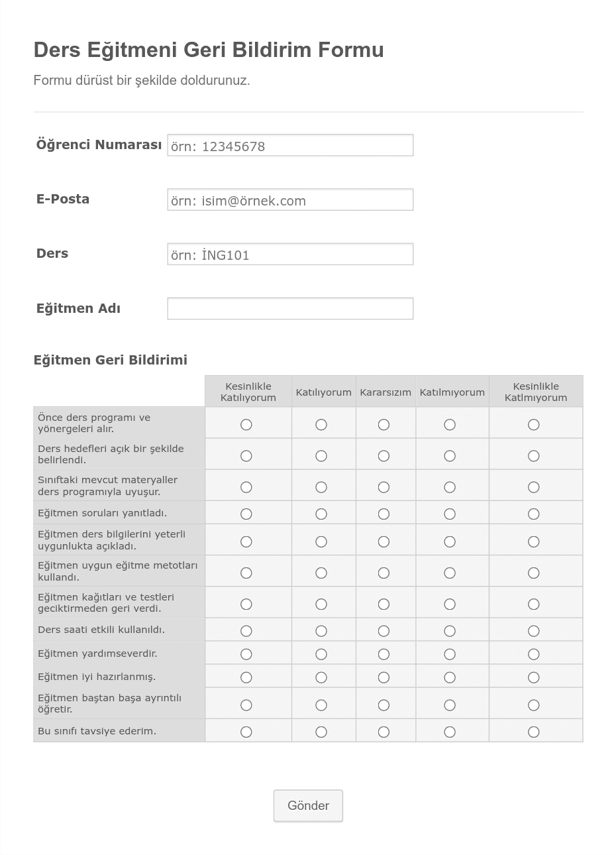Click the Öğrenci Numarası input field
Screen dimensions: 616x855
pyautogui.click(x=290, y=145)
